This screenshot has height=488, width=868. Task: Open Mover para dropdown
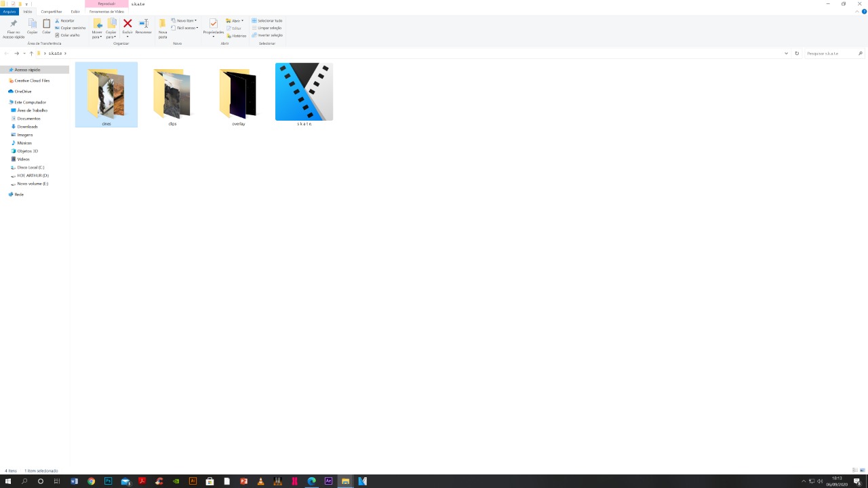click(x=97, y=28)
